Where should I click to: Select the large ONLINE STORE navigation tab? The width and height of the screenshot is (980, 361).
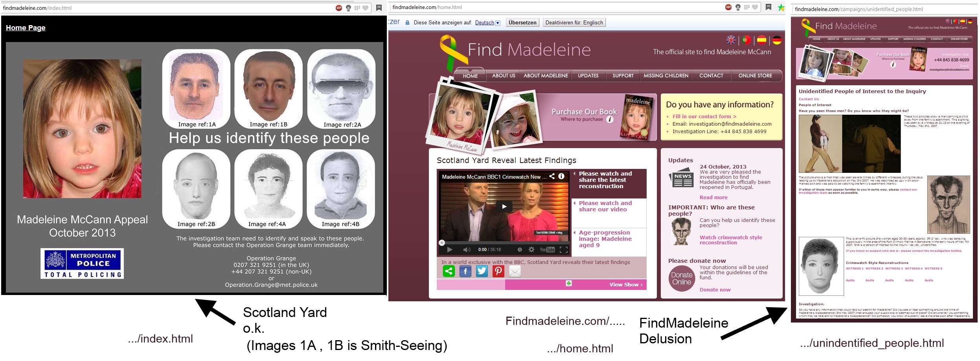[755, 76]
